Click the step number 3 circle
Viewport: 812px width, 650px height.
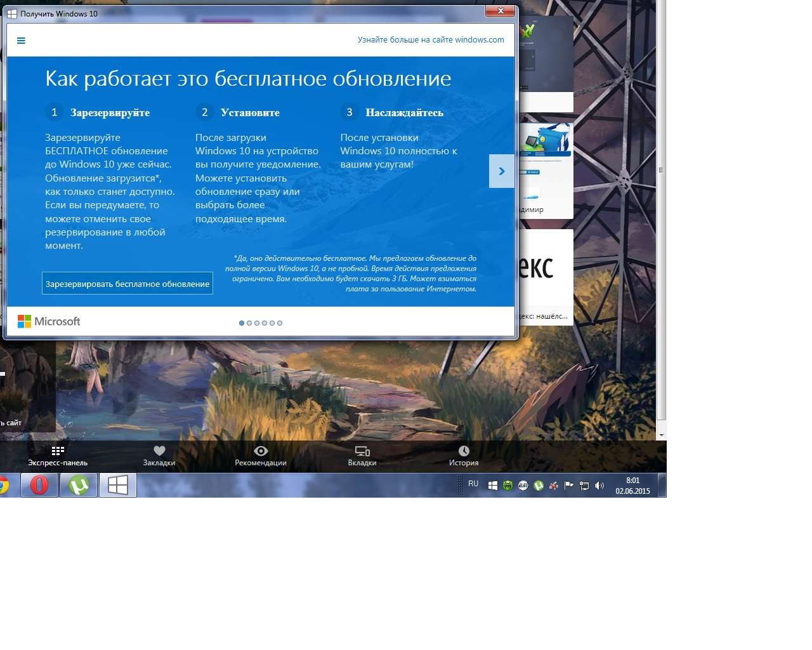pyautogui.click(x=349, y=112)
